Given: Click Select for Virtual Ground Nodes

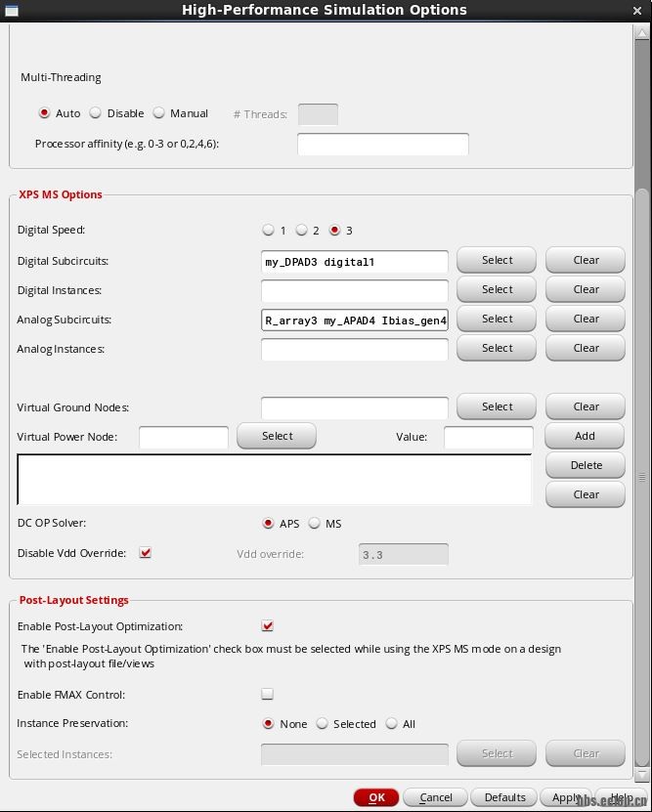Looking at the screenshot, I should [497, 406].
